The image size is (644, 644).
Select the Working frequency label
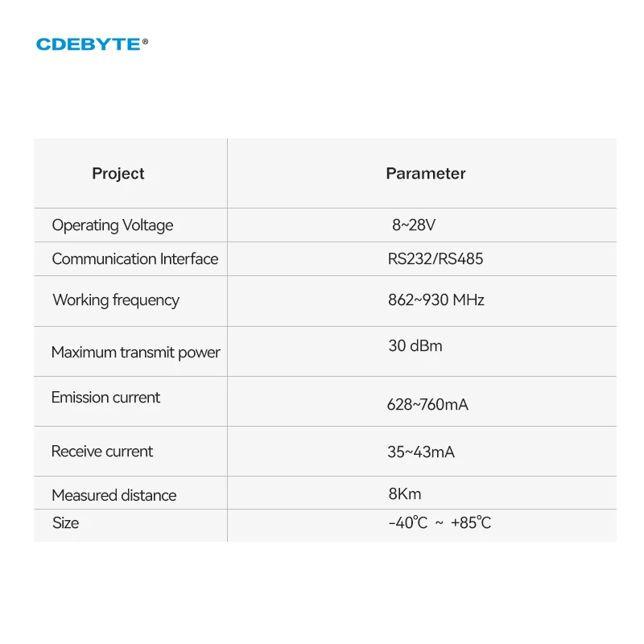pos(116,300)
